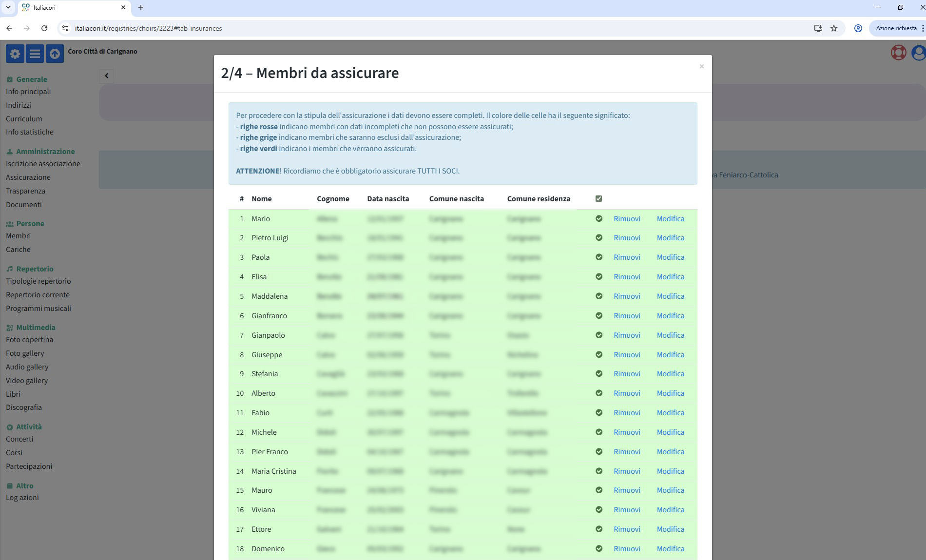The width and height of the screenshot is (926, 560).
Task: Open the browser tab search dropdown
Action: [x=8, y=7]
